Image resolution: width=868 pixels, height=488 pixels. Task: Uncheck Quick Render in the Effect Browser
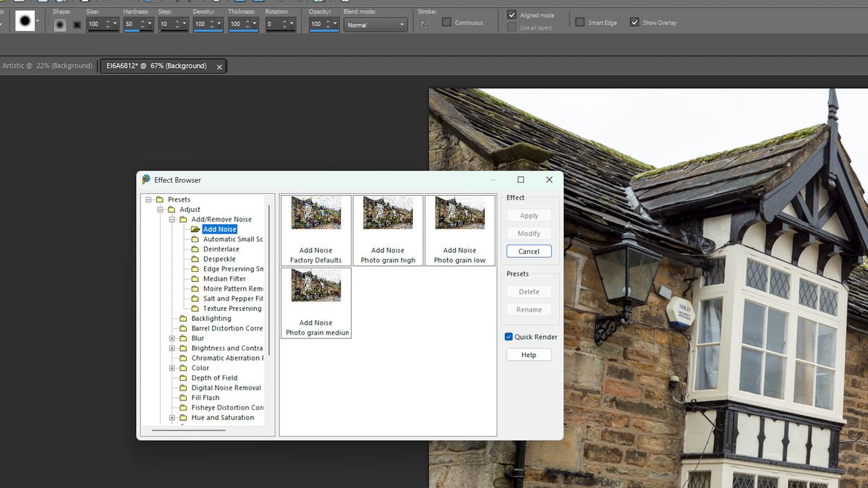point(508,336)
